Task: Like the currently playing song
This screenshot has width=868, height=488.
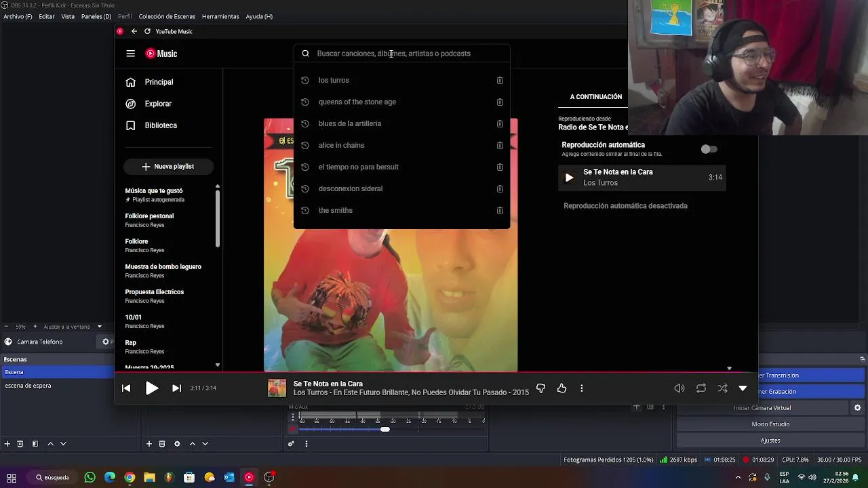Action: click(x=561, y=388)
